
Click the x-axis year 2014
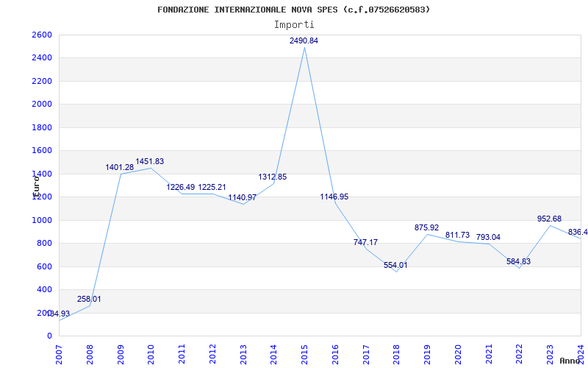(x=273, y=355)
